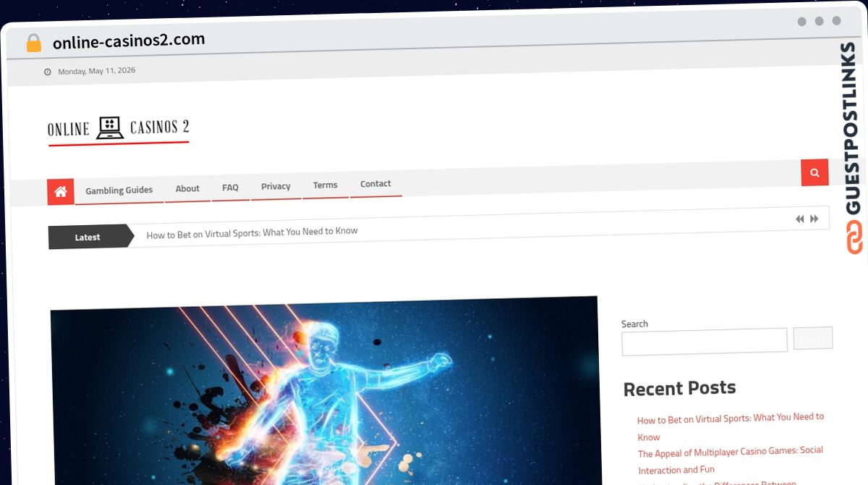Click the previous ticker arrow icon

(x=799, y=219)
